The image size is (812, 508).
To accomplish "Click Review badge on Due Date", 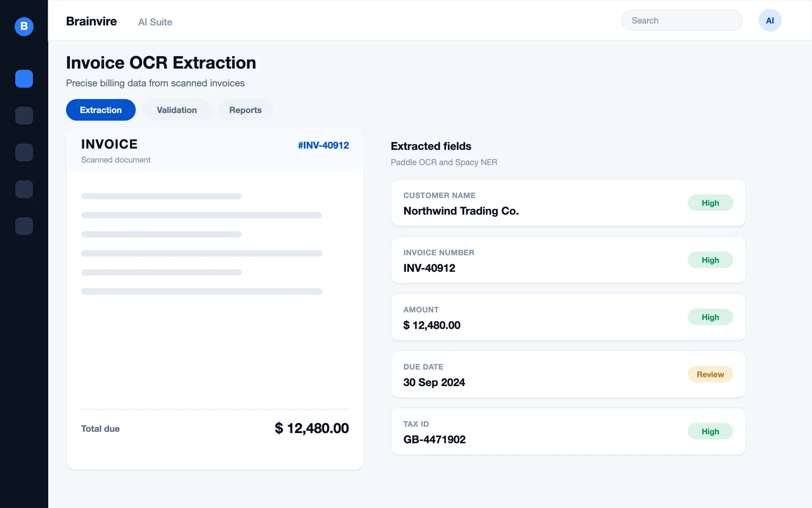I will point(710,374).
